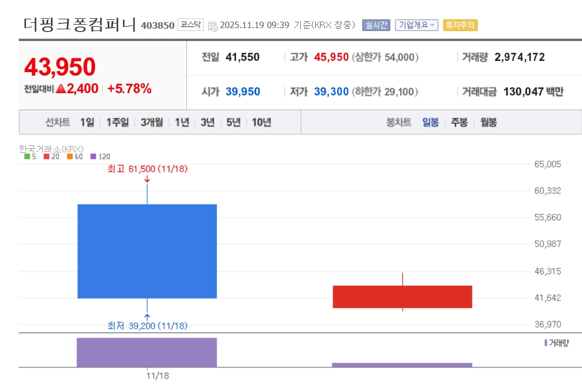This screenshot has height=392, width=582.
Task: Select the 10년 line chart period
Action: pyautogui.click(x=261, y=122)
